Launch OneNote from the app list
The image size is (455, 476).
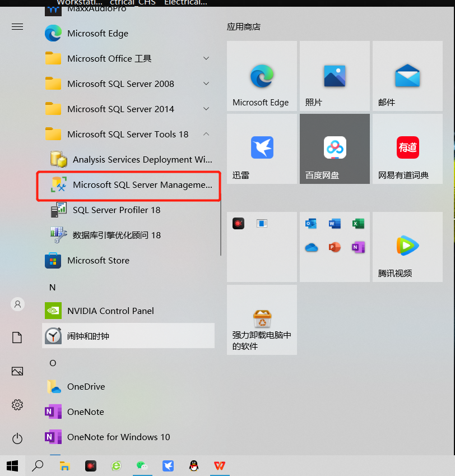128,412
